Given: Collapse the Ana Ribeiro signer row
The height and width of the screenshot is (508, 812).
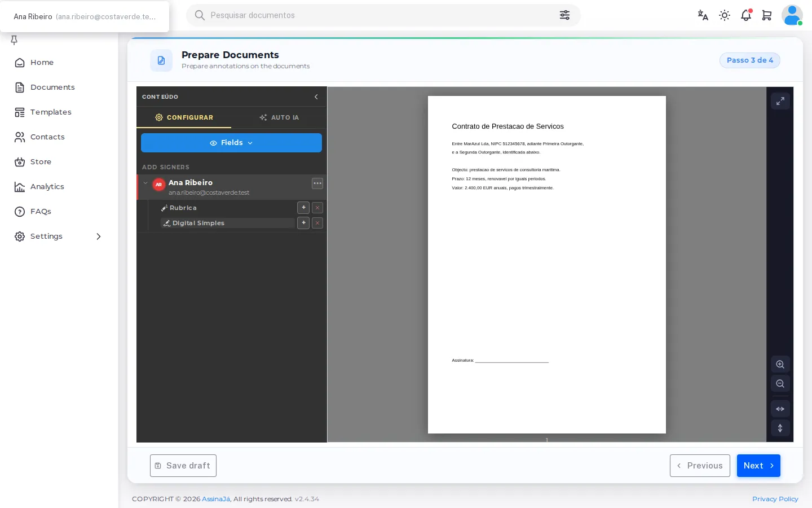Looking at the screenshot, I should pos(145,183).
